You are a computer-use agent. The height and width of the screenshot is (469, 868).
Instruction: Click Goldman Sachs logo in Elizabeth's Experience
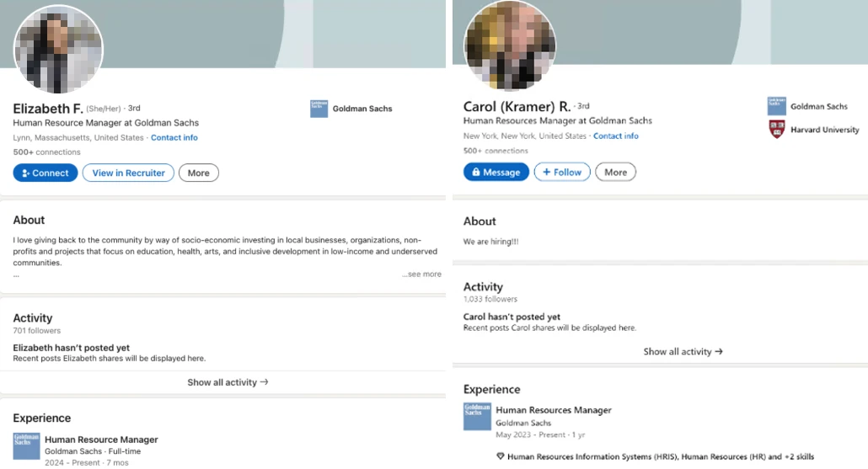coord(27,446)
